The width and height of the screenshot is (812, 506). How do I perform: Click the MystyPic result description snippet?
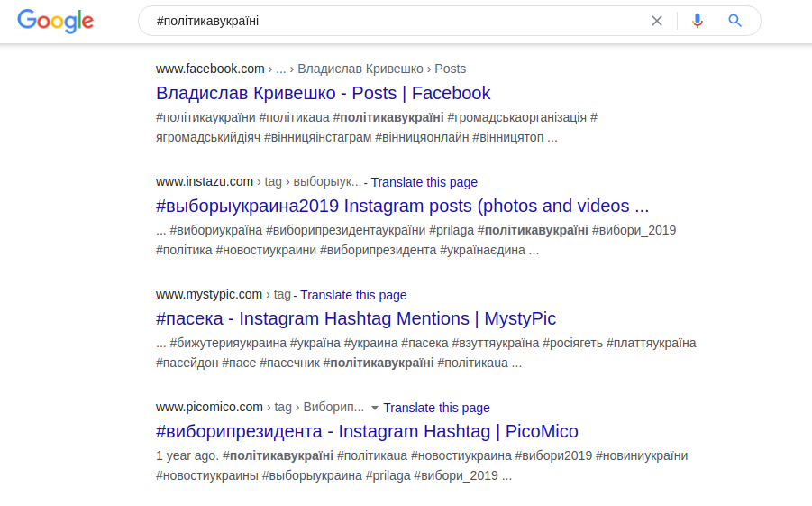tap(425, 353)
